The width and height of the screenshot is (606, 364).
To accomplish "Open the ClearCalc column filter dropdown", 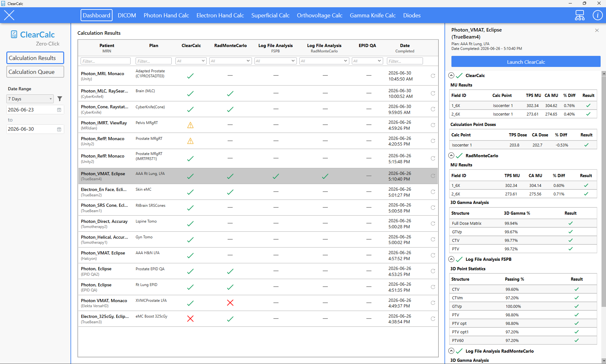I will click(191, 61).
